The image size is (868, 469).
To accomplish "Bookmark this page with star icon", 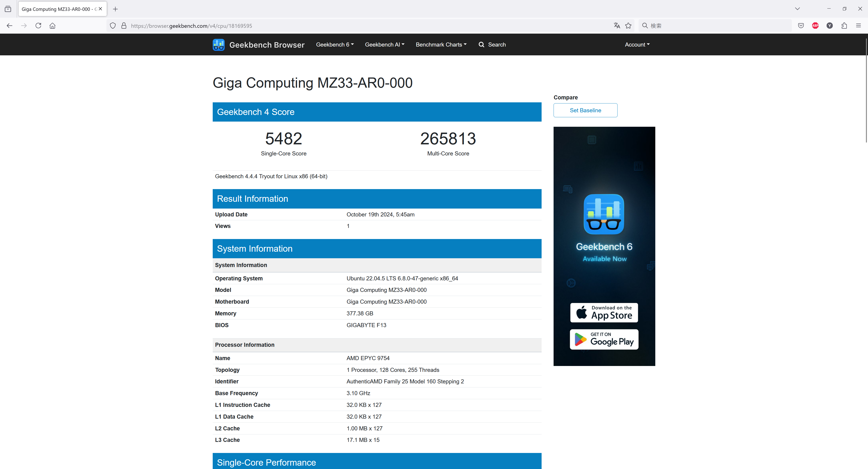I will coord(628,26).
